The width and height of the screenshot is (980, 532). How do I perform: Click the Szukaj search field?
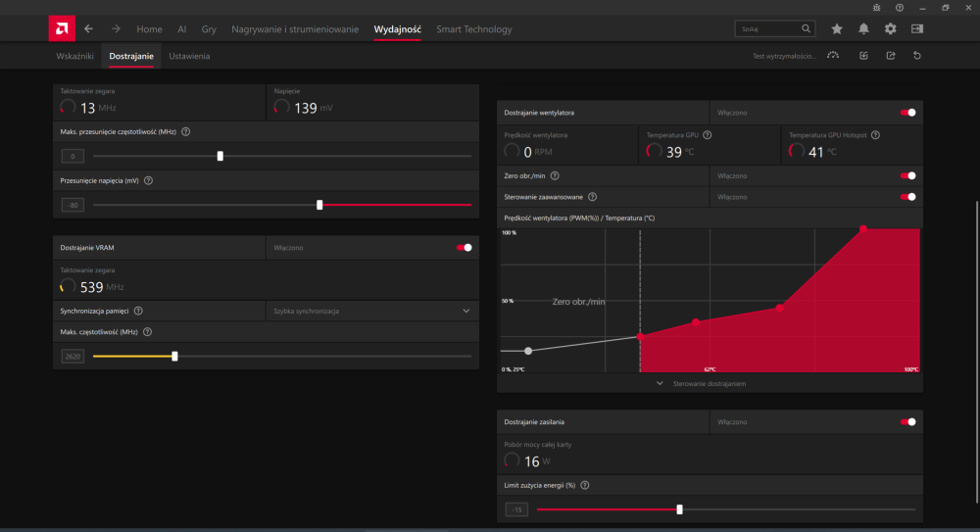pyautogui.click(x=770, y=29)
